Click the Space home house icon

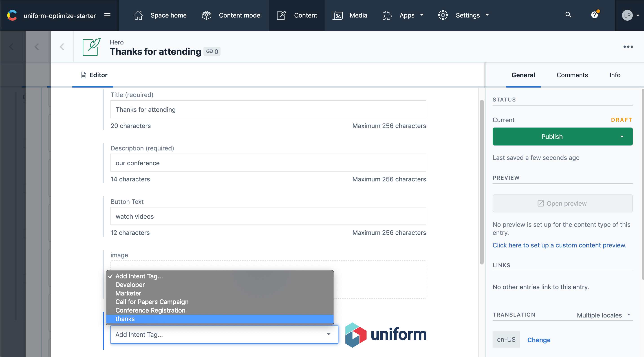click(138, 15)
